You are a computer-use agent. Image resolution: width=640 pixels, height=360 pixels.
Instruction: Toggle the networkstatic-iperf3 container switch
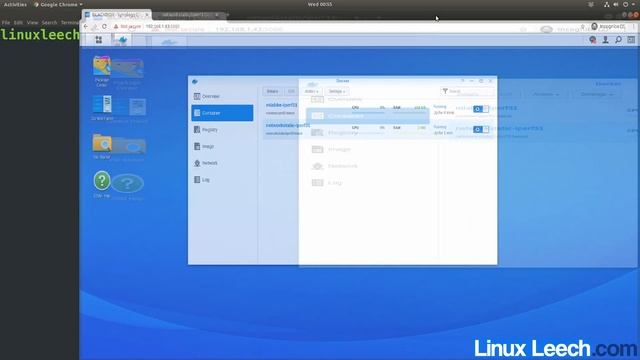click(481, 129)
